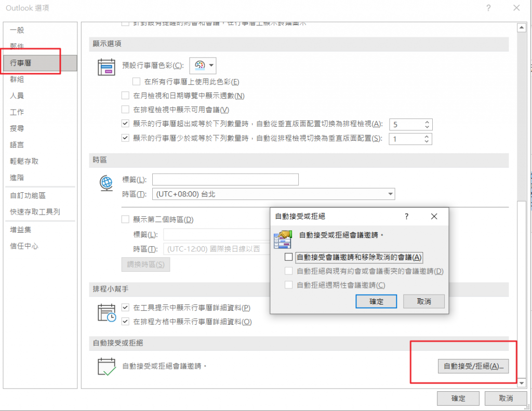The image size is (532, 411).
Task: Close the 自動接受或拒絕 dialog
Action: click(434, 217)
